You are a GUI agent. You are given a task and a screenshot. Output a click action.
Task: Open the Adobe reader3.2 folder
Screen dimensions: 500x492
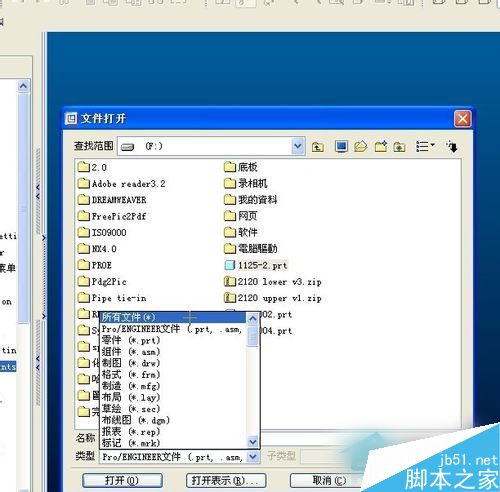click(121, 184)
